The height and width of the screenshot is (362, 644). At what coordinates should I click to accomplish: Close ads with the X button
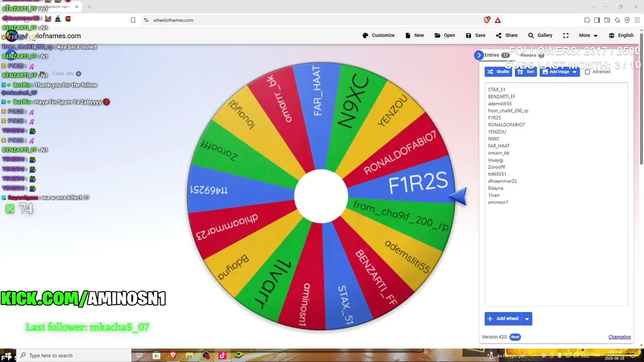[78, 73]
